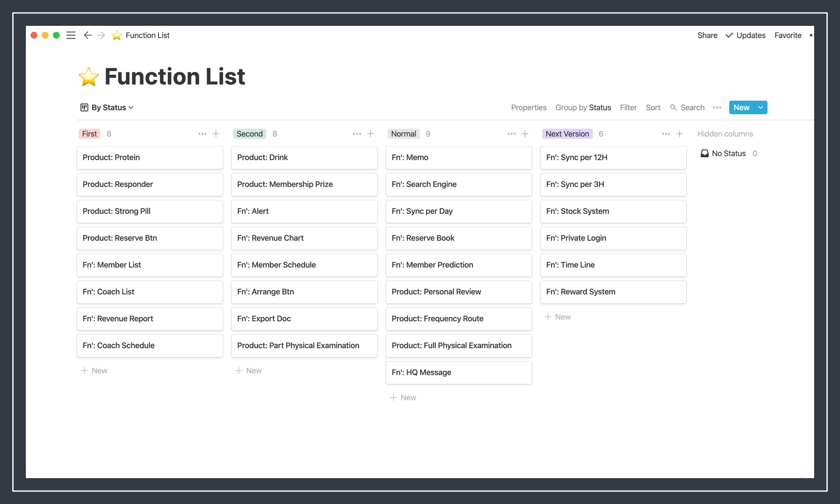The image size is (840, 504).
Task: Open toolbar three-dot more options
Action: (717, 108)
